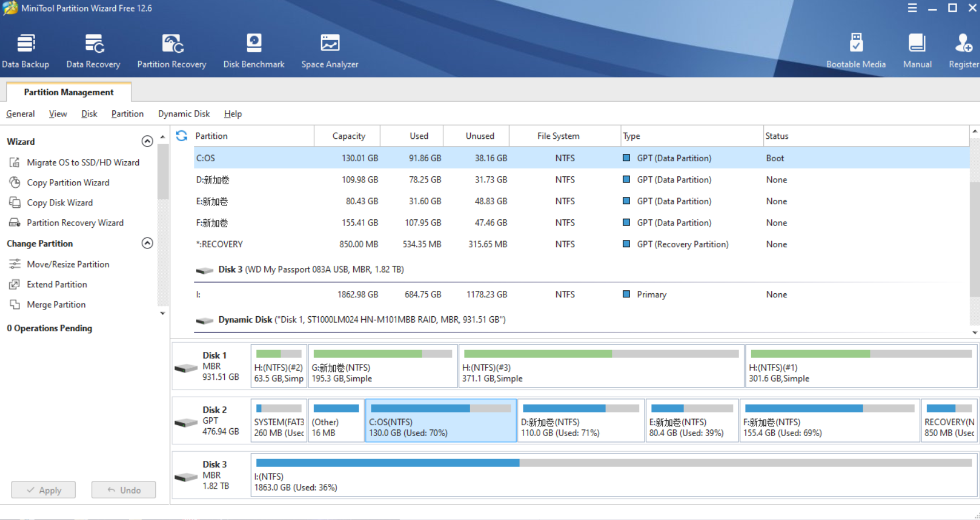Click sidebar scrollbar down arrow

click(163, 313)
